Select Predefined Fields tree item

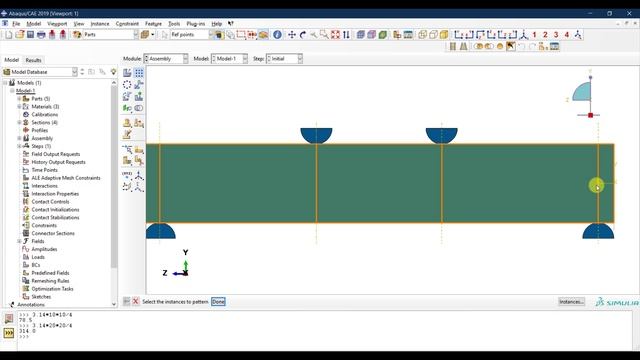(x=50, y=273)
